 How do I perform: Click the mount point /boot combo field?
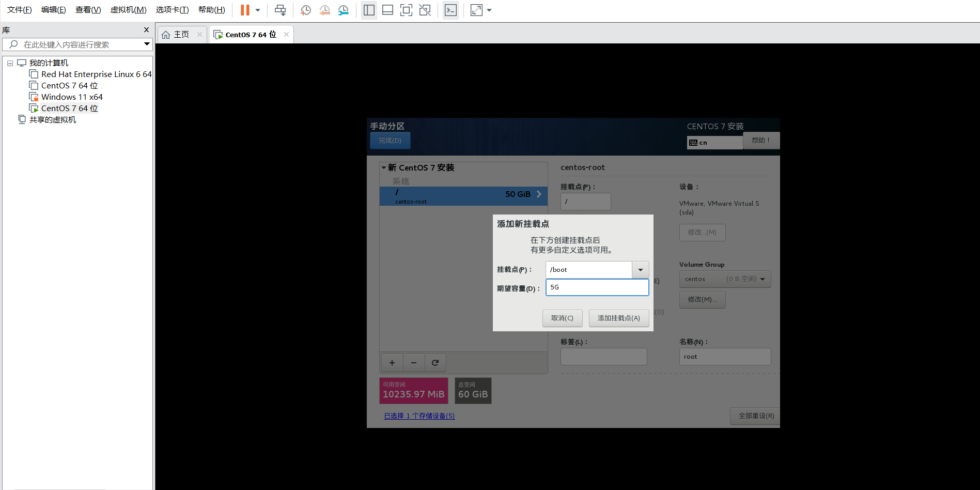[588, 270]
